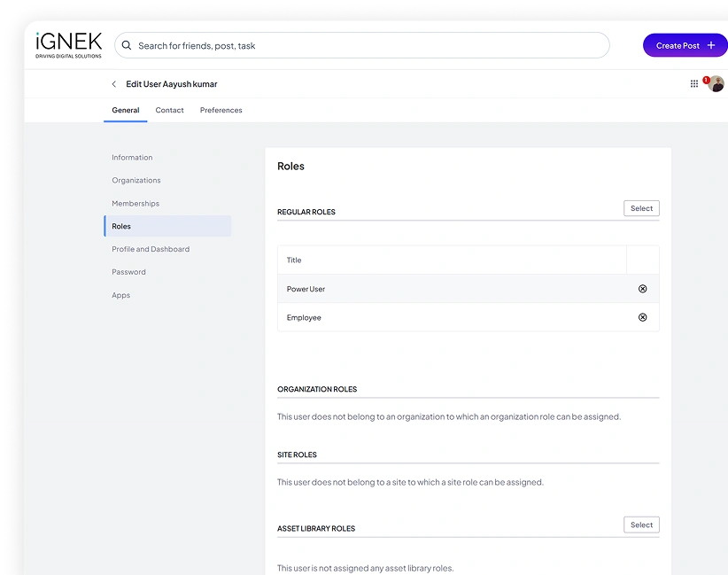Click Select for Asset Library Roles
728x575 pixels.
641,524
